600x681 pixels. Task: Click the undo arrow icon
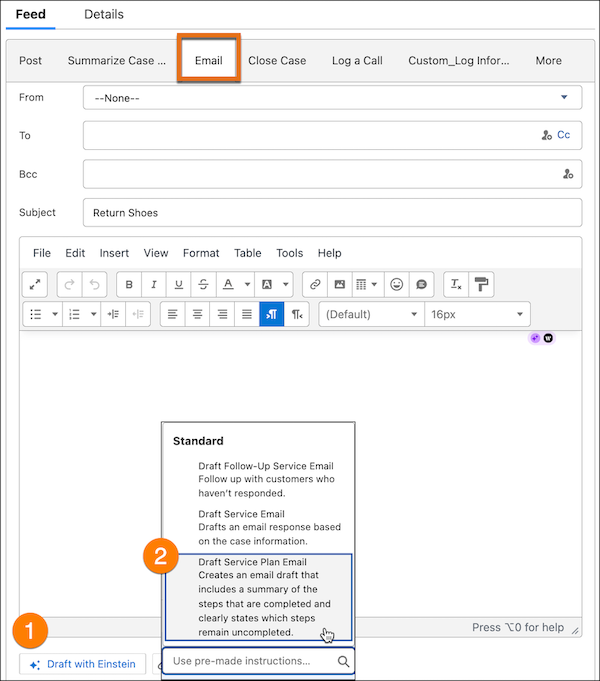[95, 284]
